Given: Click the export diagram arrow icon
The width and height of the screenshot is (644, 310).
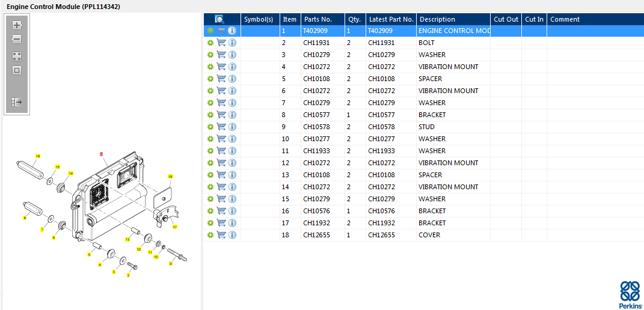Looking at the screenshot, I should (17, 102).
